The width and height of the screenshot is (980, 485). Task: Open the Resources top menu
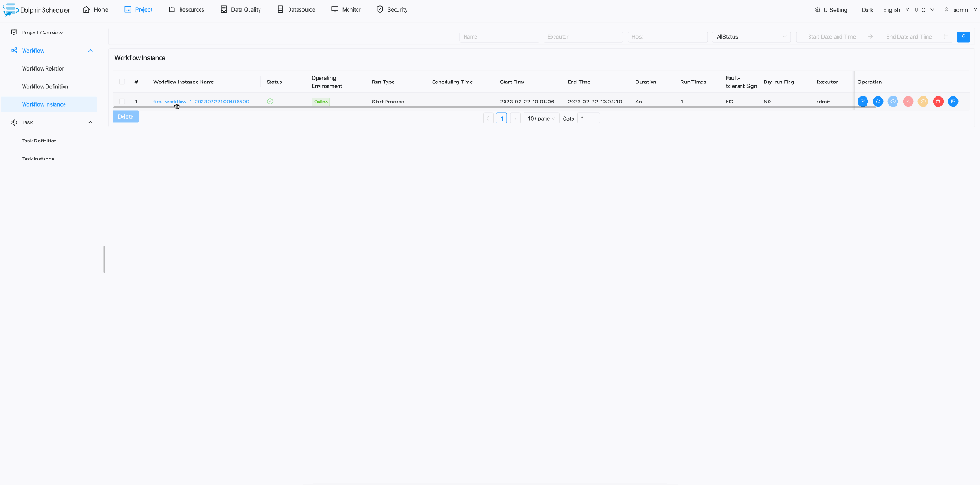pyautogui.click(x=186, y=10)
